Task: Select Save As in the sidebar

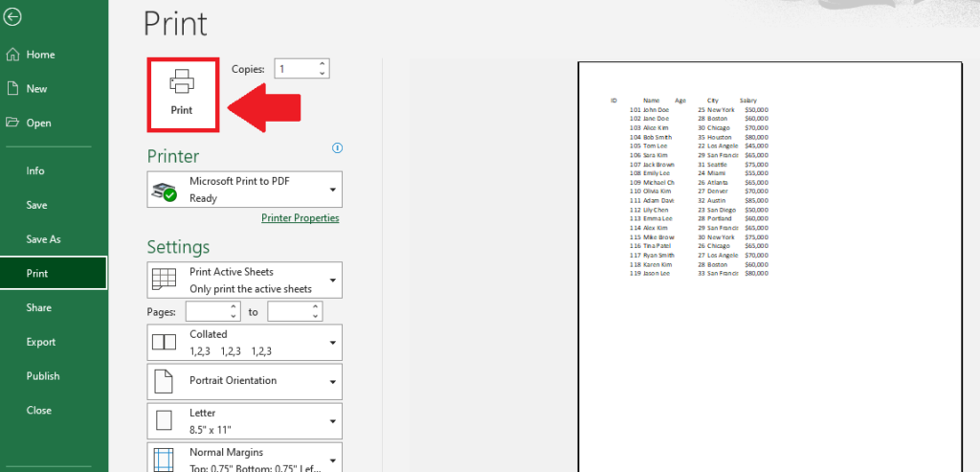Action: coord(43,239)
